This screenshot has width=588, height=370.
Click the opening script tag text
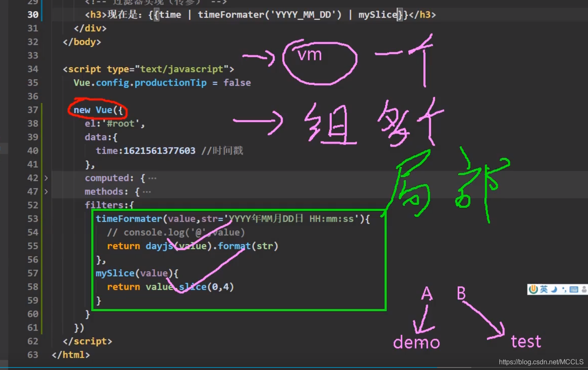tap(148, 69)
